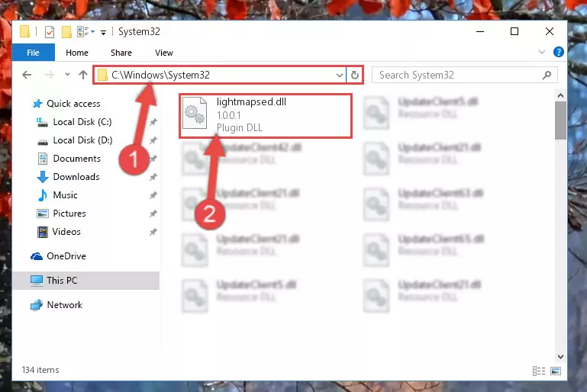Open Downloads in the sidebar

(x=76, y=177)
